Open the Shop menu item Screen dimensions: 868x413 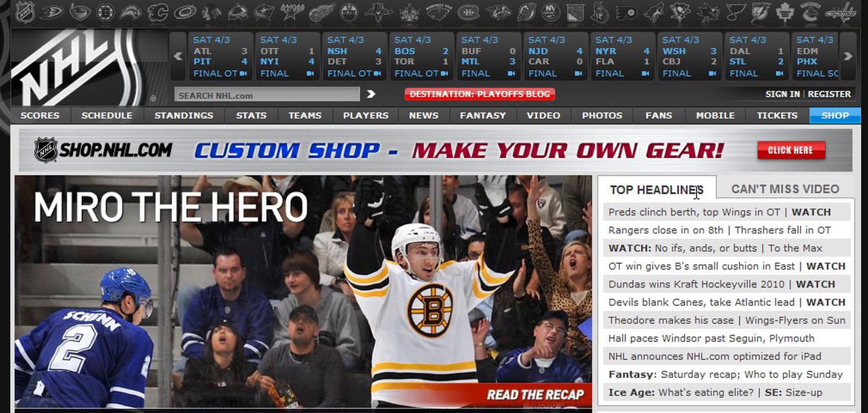click(x=835, y=115)
